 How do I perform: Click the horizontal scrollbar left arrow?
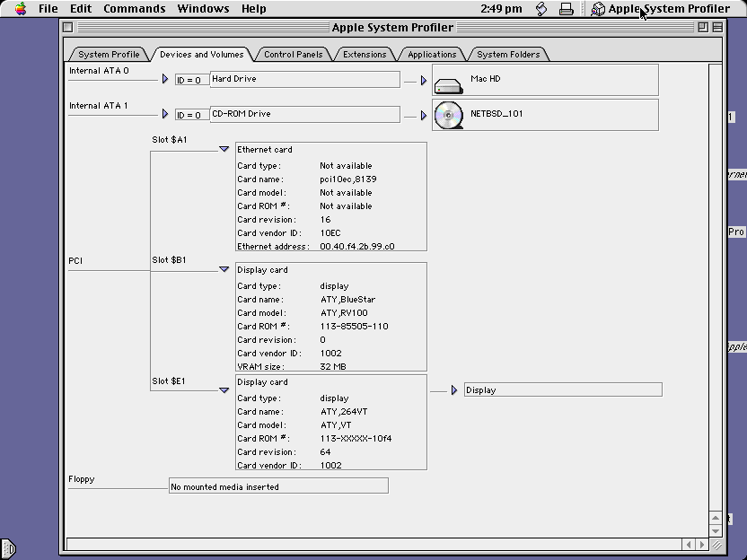click(x=689, y=544)
